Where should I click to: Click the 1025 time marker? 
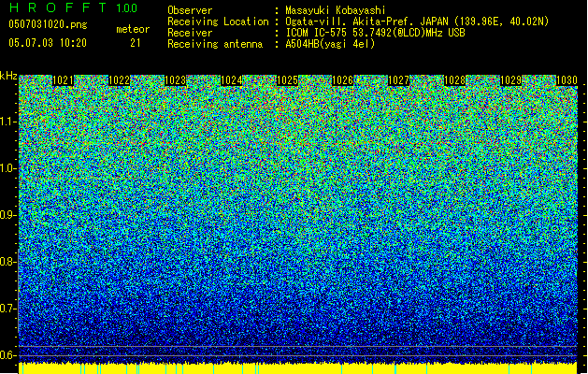[287, 80]
